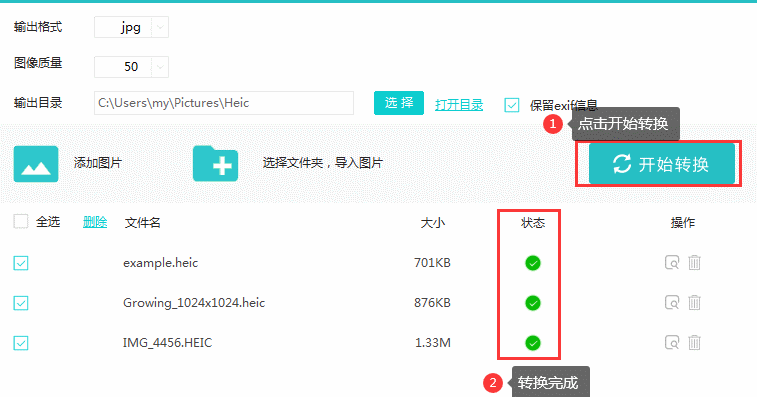Click 选择文件夹，导入图片 label
This screenshot has height=397, width=757.
[x=322, y=163]
